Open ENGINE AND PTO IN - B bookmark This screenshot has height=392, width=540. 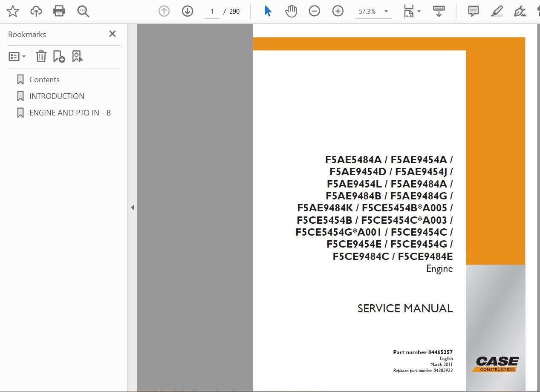pos(70,113)
